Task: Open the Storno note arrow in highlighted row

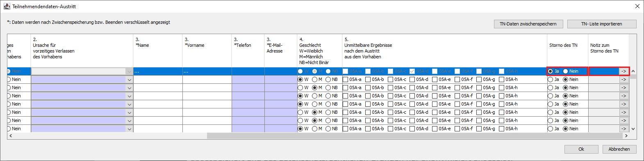Action: tap(624, 71)
